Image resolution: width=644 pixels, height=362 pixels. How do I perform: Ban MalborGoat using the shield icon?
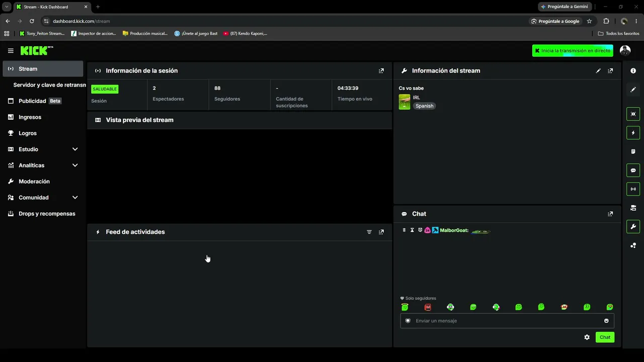[420, 230]
